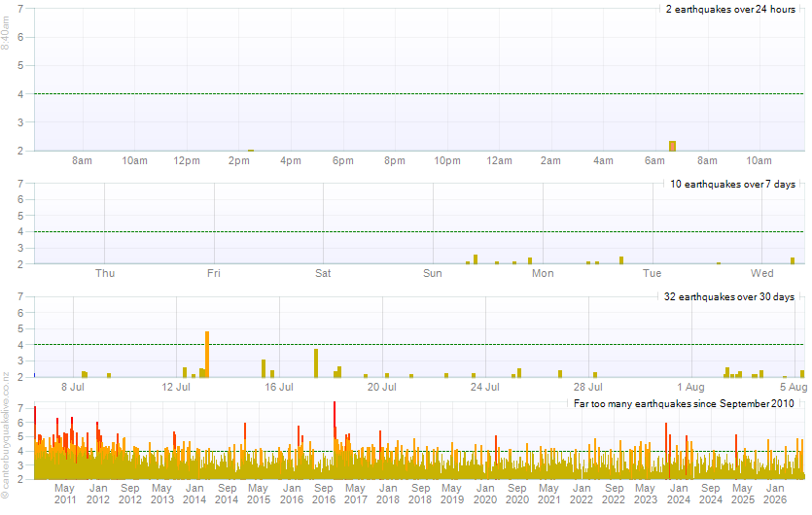This screenshot has width=812, height=515.
Task: Click the 'Fri' day label
Action: click(x=214, y=273)
